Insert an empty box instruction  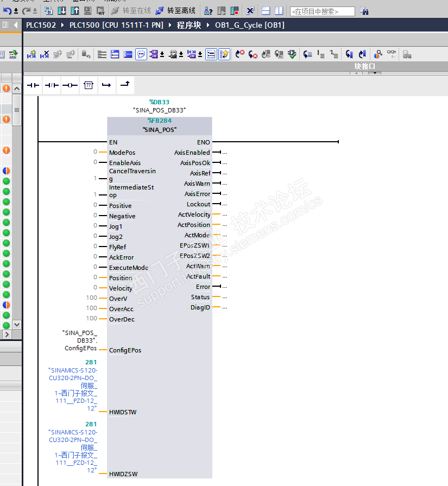point(88,85)
